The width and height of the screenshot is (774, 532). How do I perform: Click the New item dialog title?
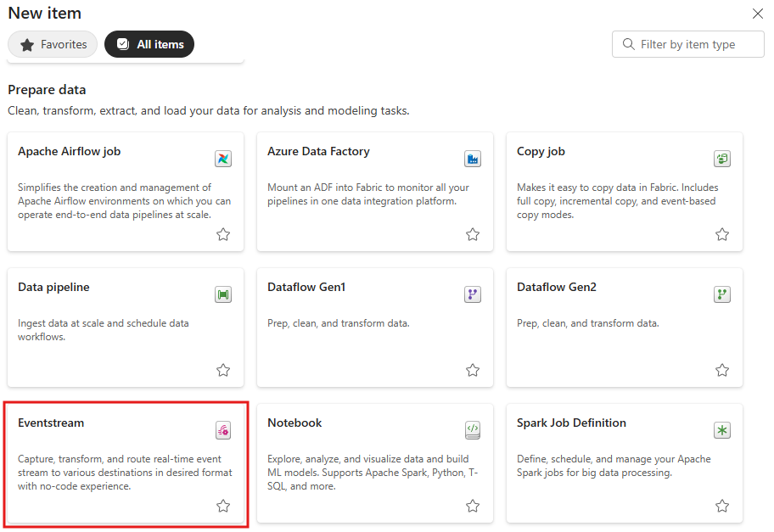pyautogui.click(x=45, y=14)
